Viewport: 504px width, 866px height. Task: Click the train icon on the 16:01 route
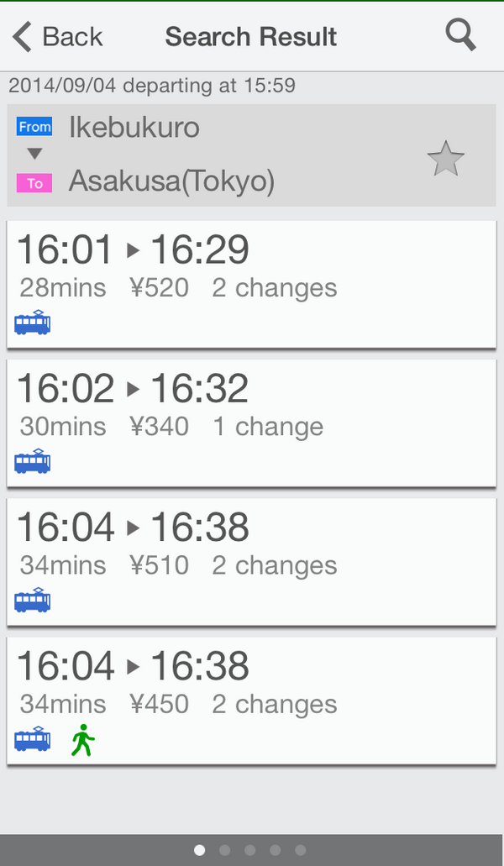32,323
